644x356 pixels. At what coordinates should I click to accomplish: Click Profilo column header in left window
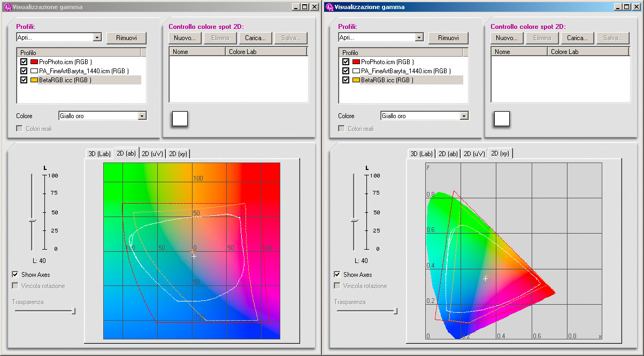pos(79,53)
